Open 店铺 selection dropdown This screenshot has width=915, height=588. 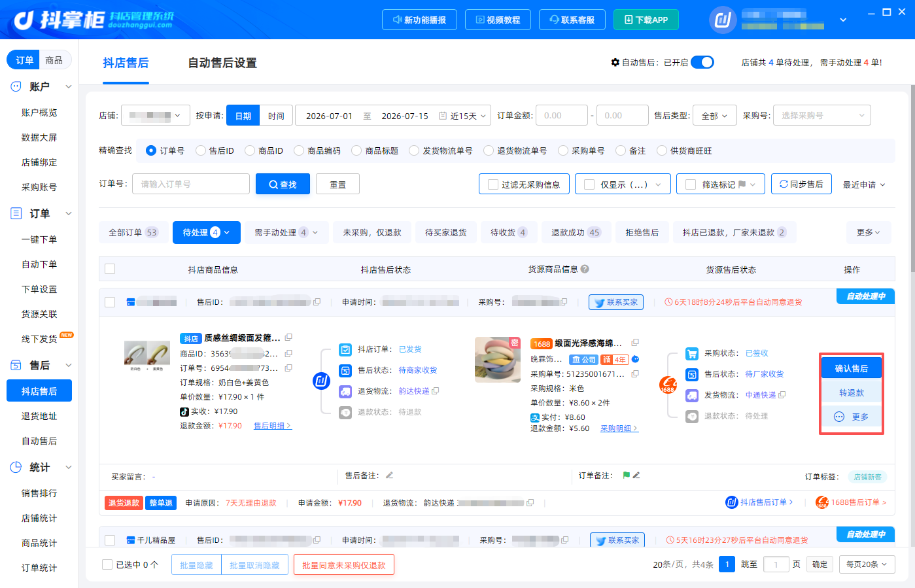coord(156,116)
